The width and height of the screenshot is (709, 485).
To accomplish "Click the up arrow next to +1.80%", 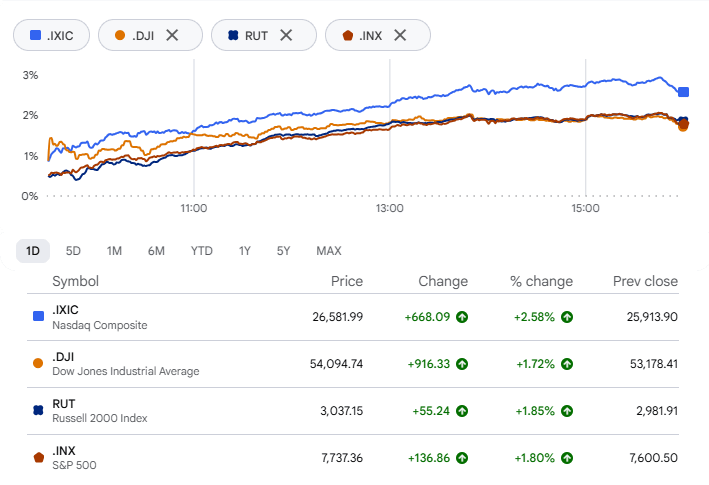I will coord(567,458).
